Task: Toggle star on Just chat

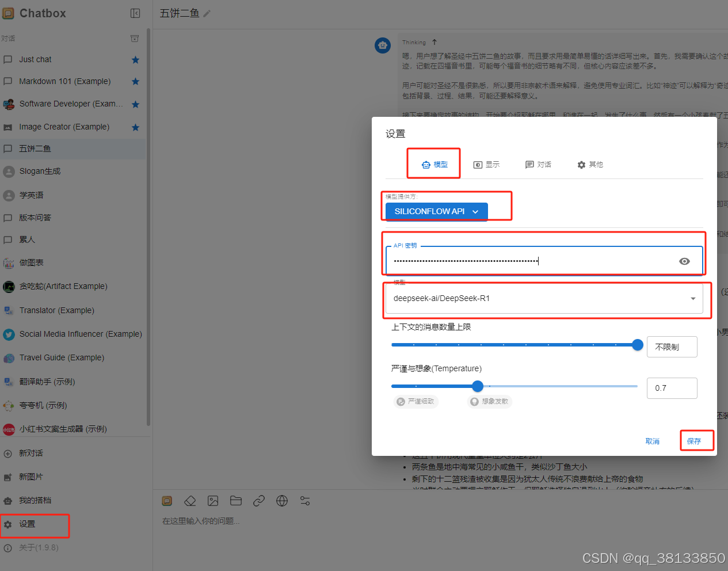Action: (x=135, y=60)
